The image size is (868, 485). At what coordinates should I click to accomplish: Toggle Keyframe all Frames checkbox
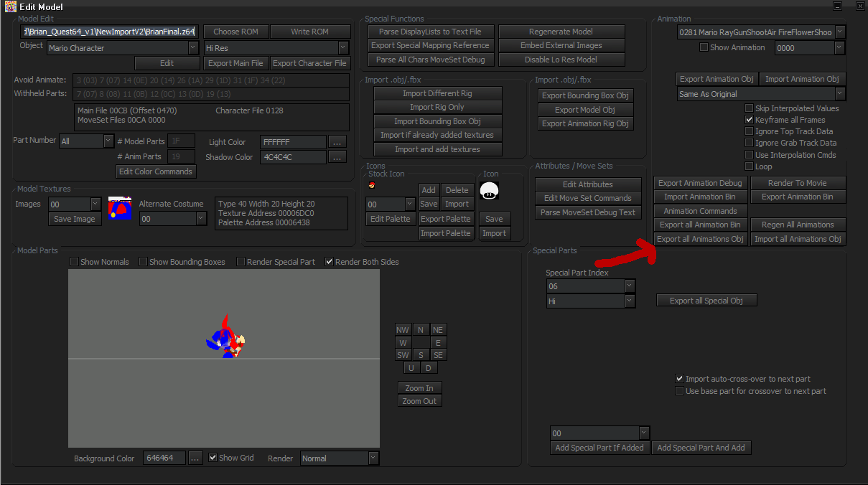(749, 120)
